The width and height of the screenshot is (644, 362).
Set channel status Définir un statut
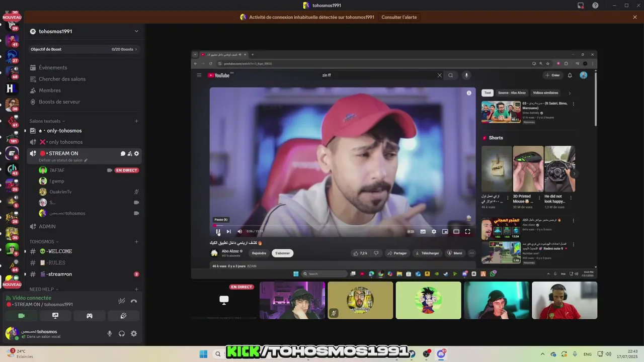(63, 160)
